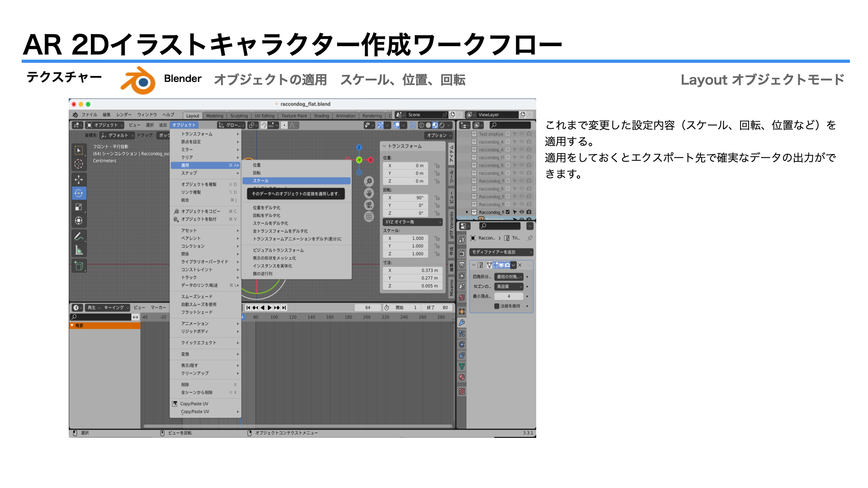Select the 3D Cursor tool

tap(79, 164)
